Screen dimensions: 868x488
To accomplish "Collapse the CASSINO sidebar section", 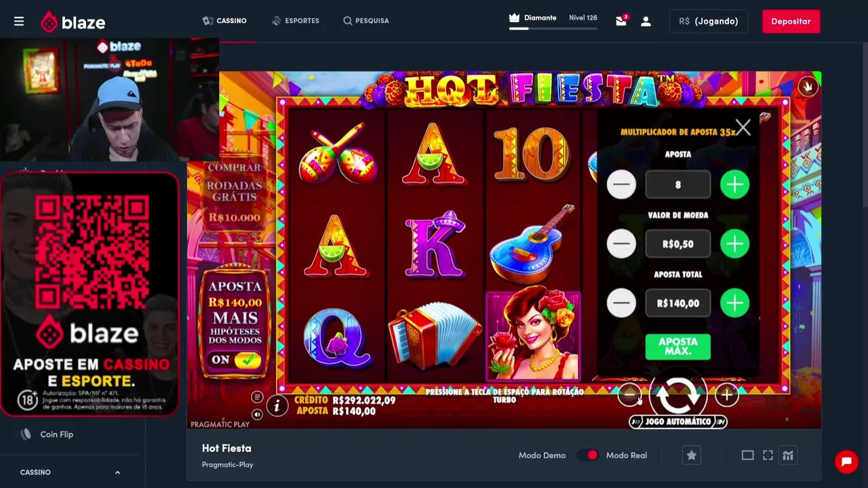I will 117,472.
